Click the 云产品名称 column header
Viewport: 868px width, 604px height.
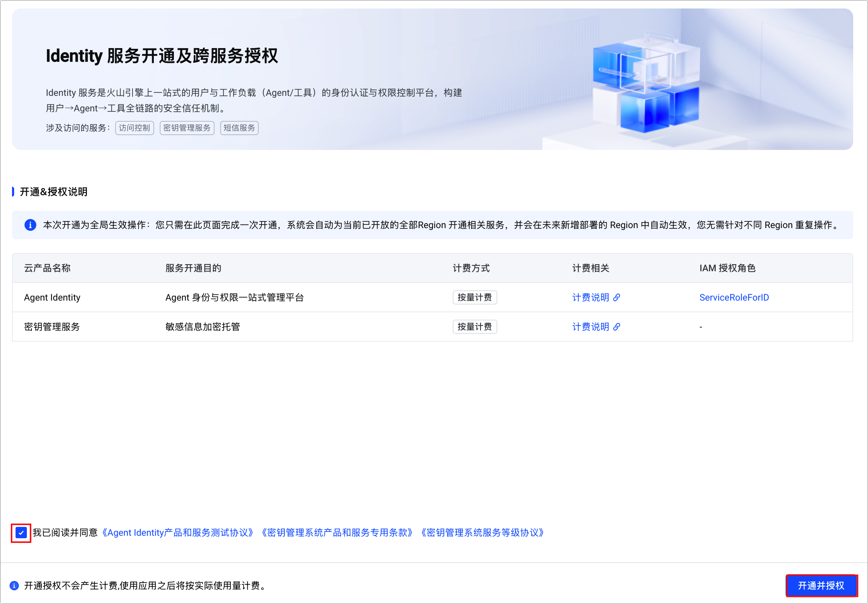coord(47,268)
